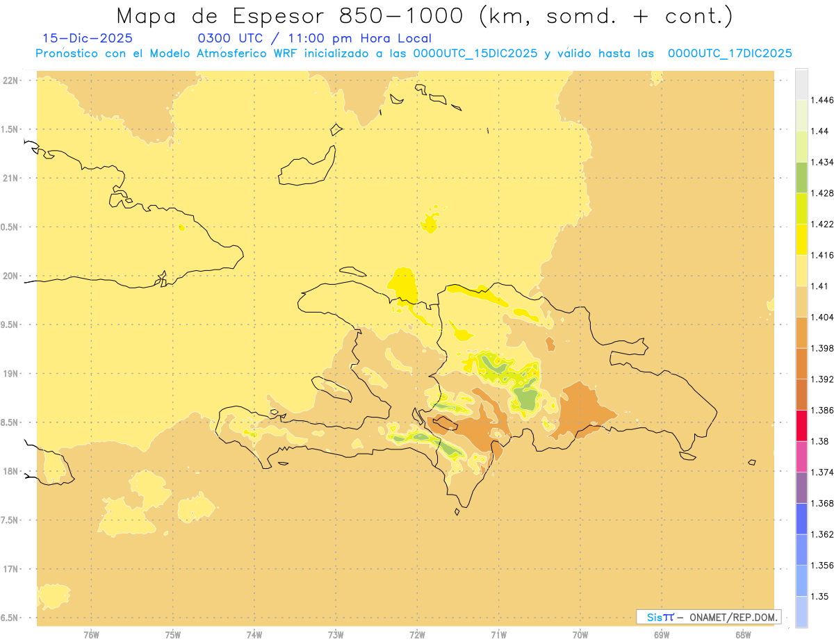Click the green color bar segment above 1.428
The height and width of the screenshot is (644, 834).
802,177
